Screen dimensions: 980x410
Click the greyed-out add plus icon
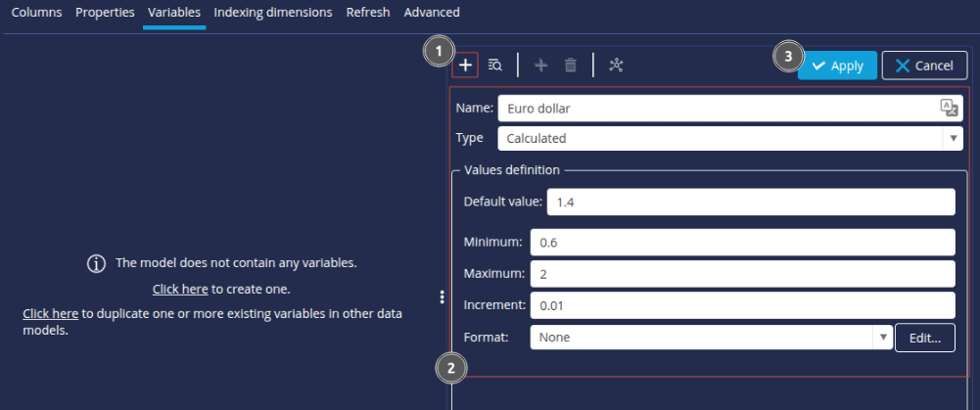[x=540, y=66]
